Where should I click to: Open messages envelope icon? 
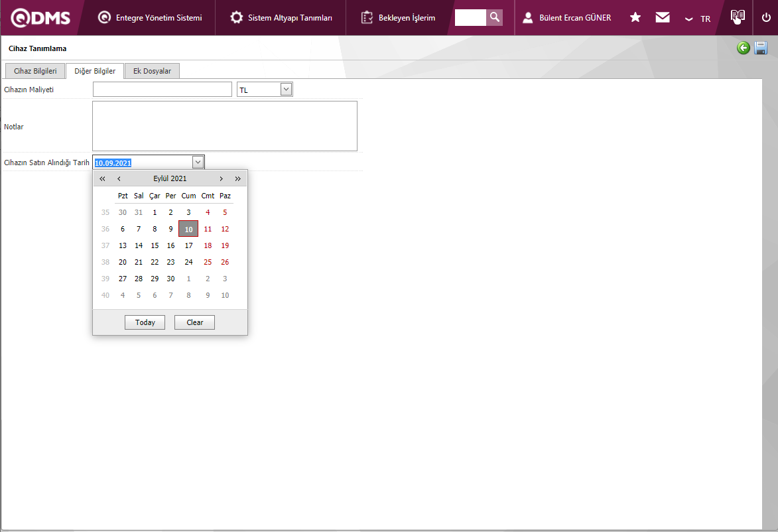point(663,18)
